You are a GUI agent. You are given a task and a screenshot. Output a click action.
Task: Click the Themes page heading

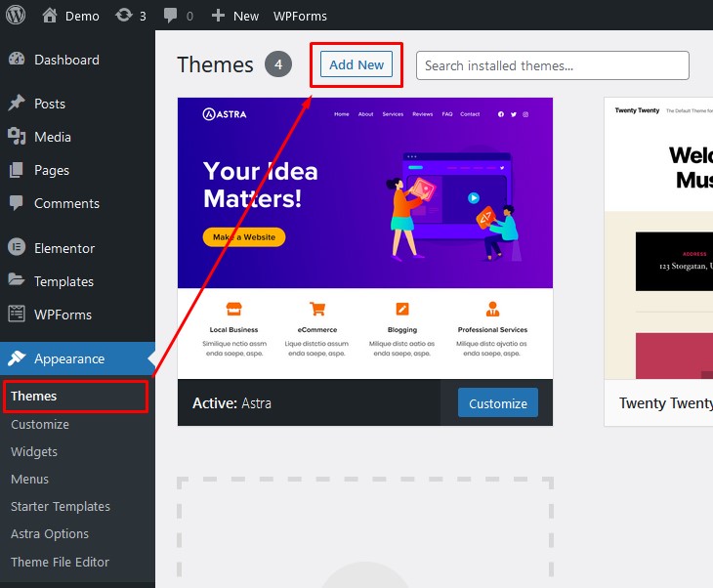click(x=215, y=64)
